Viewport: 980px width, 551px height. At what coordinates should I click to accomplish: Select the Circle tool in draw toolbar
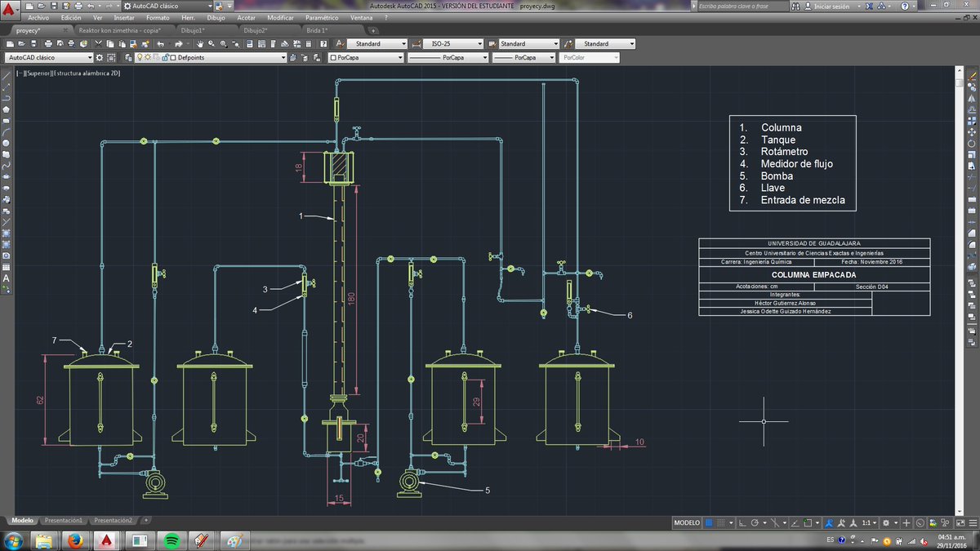pyautogui.click(x=7, y=143)
